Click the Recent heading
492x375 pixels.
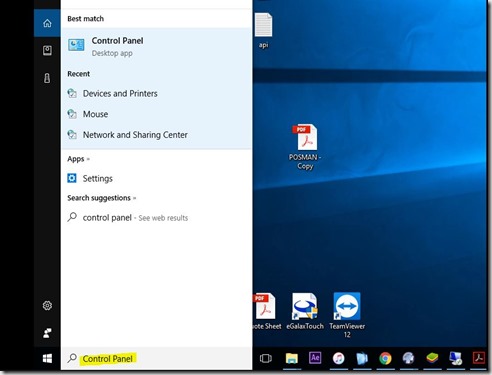(79, 74)
